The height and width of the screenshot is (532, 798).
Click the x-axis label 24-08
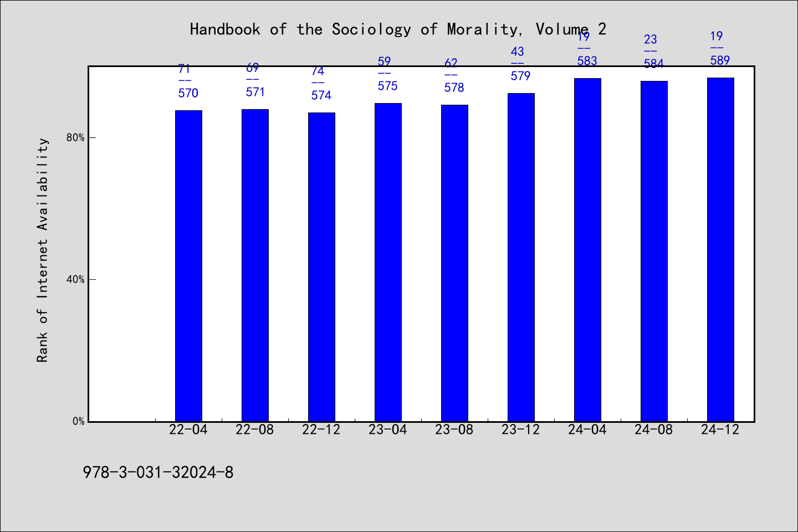click(654, 430)
